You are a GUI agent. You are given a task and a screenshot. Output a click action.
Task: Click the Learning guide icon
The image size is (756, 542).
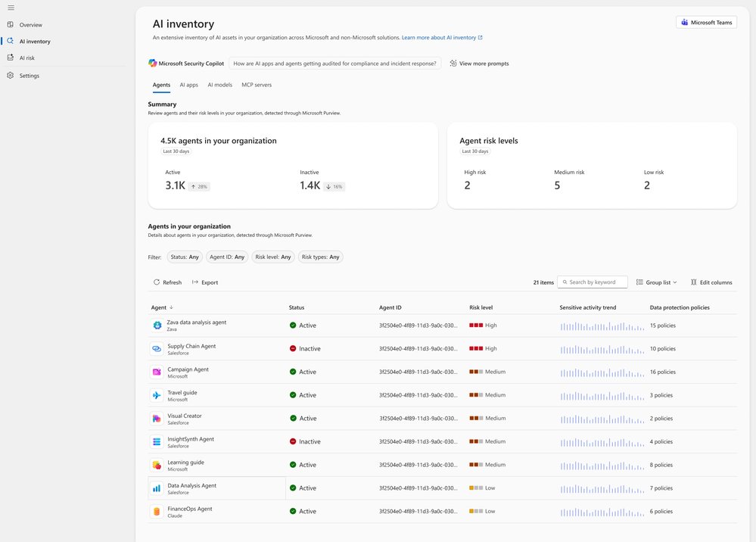point(157,465)
